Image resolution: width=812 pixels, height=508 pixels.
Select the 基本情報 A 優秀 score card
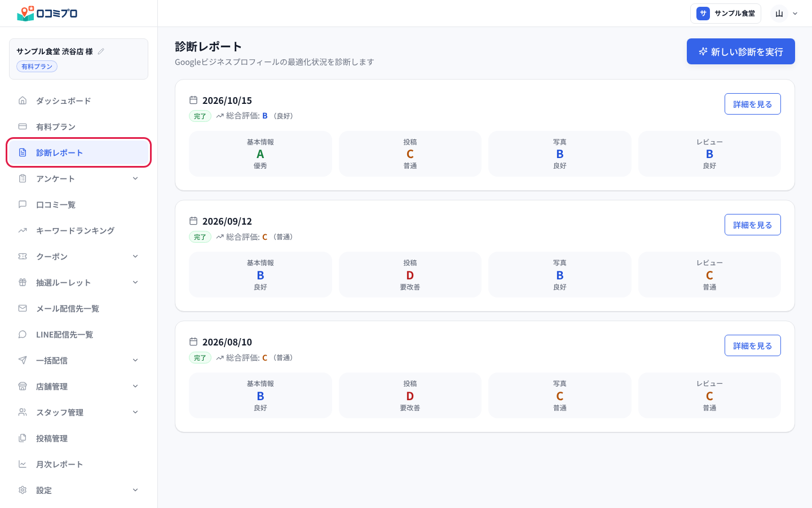click(x=261, y=154)
